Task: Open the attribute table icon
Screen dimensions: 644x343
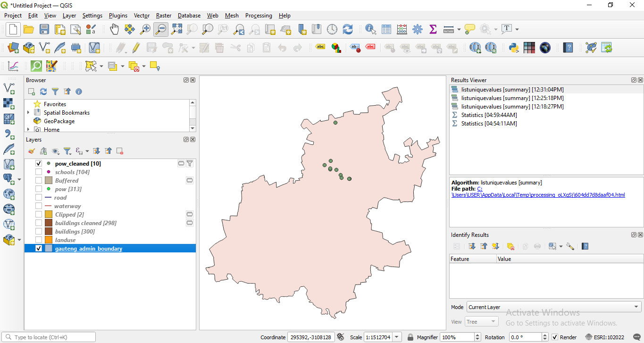Action: (386, 29)
